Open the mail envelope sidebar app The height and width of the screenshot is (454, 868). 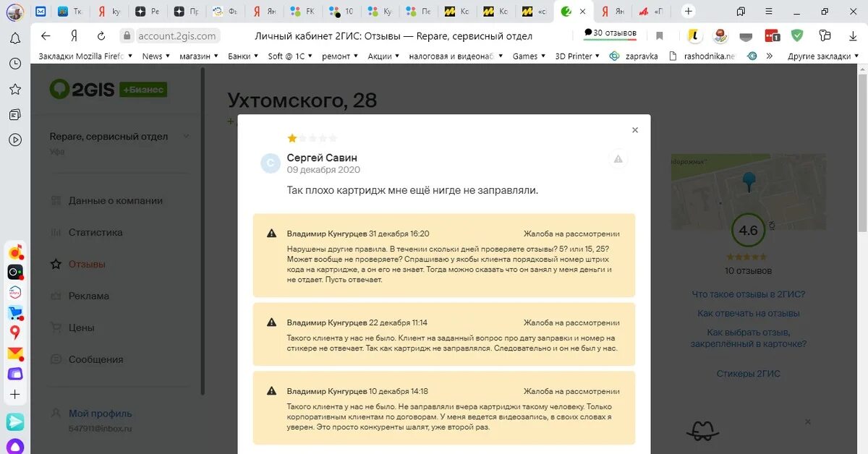coord(15,354)
